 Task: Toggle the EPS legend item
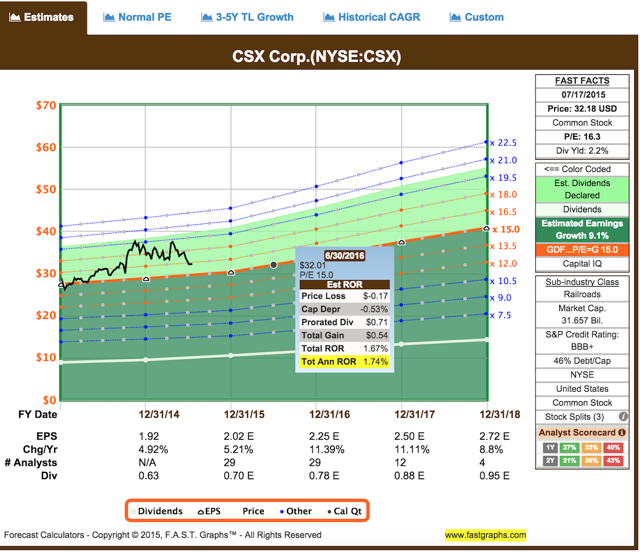pyautogui.click(x=209, y=511)
